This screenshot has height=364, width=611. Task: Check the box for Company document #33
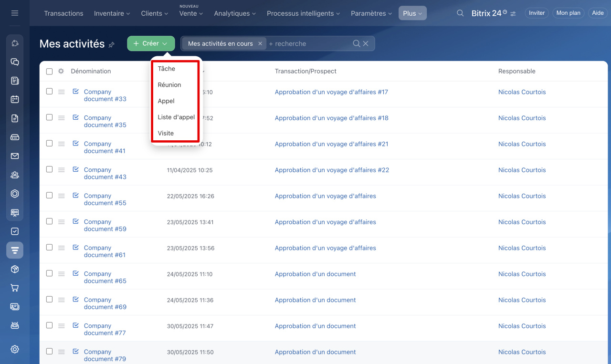click(x=49, y=91)
